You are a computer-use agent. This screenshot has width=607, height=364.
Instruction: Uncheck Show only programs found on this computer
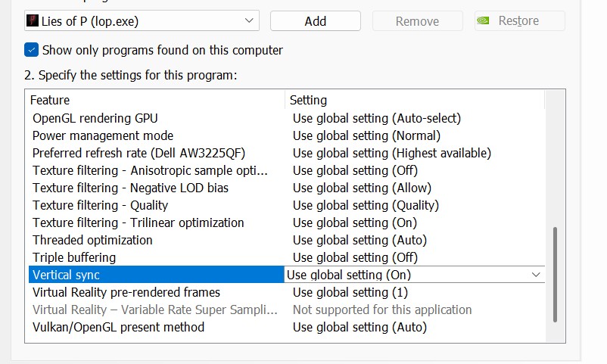click(31, 50)
